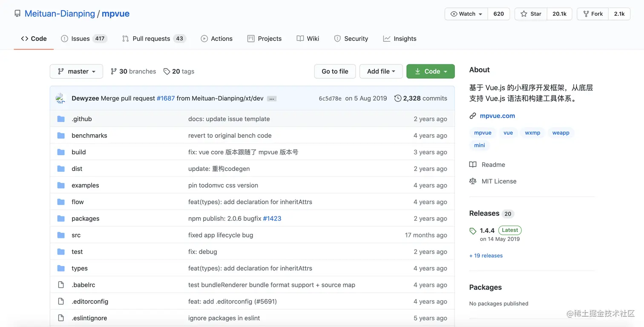Click the folder icon next to build
Viewport: 644px width, 327px height.
coord(61,152)
